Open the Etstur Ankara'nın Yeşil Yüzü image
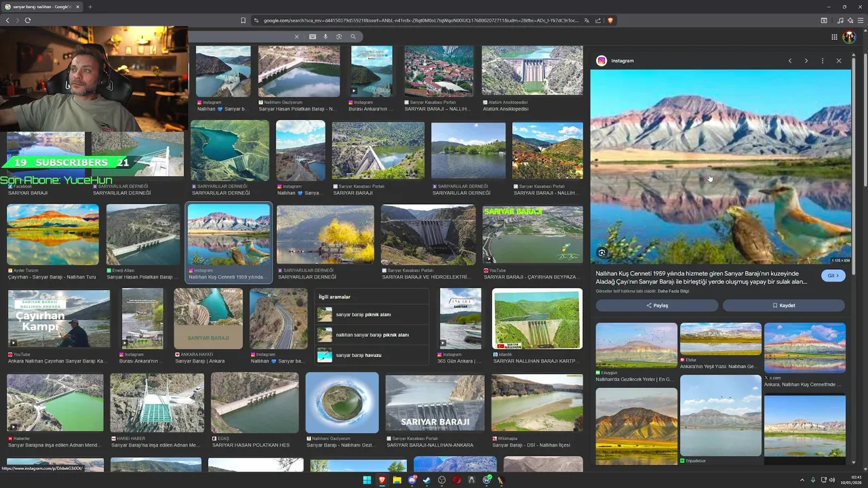The image size is (868, 488). 720,339
